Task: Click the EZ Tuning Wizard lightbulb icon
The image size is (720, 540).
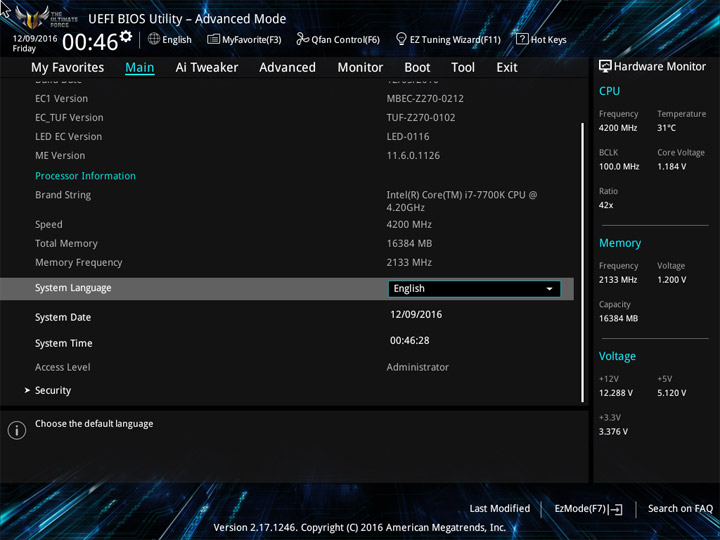Action: (x=401, y=39)
